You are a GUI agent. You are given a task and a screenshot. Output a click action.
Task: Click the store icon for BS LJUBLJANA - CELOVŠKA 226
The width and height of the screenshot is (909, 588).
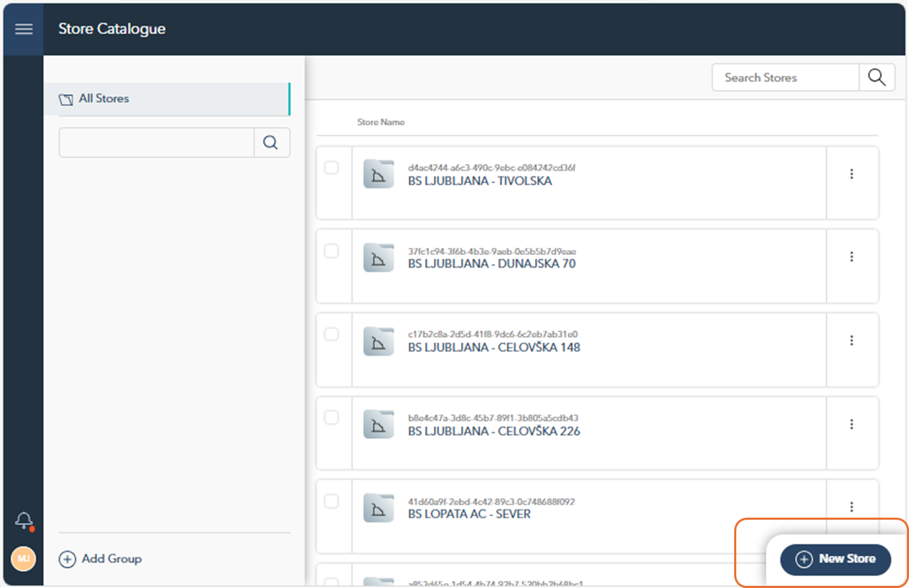[x=379, y=424]
